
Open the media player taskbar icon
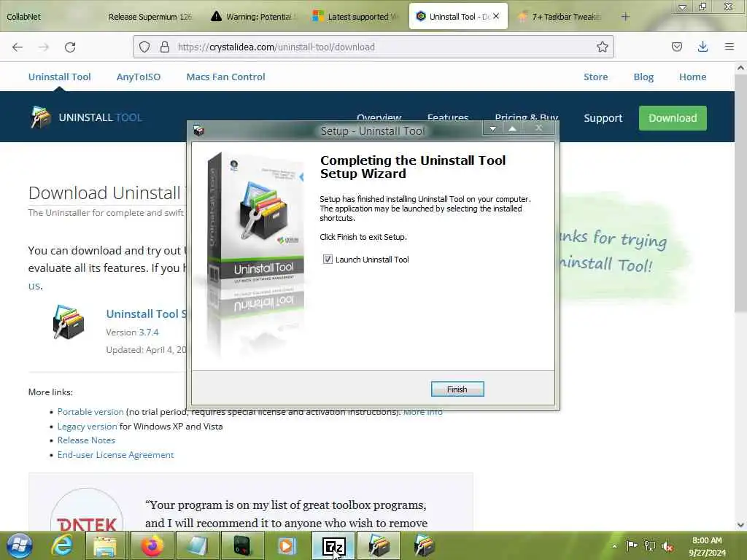point(287,545)
